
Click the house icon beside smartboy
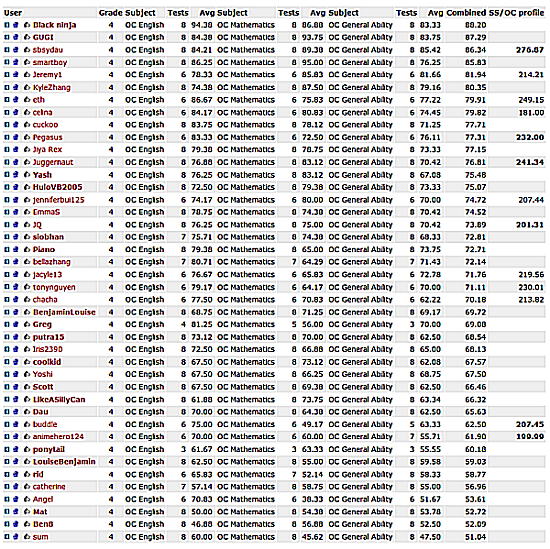coord(27,62)
